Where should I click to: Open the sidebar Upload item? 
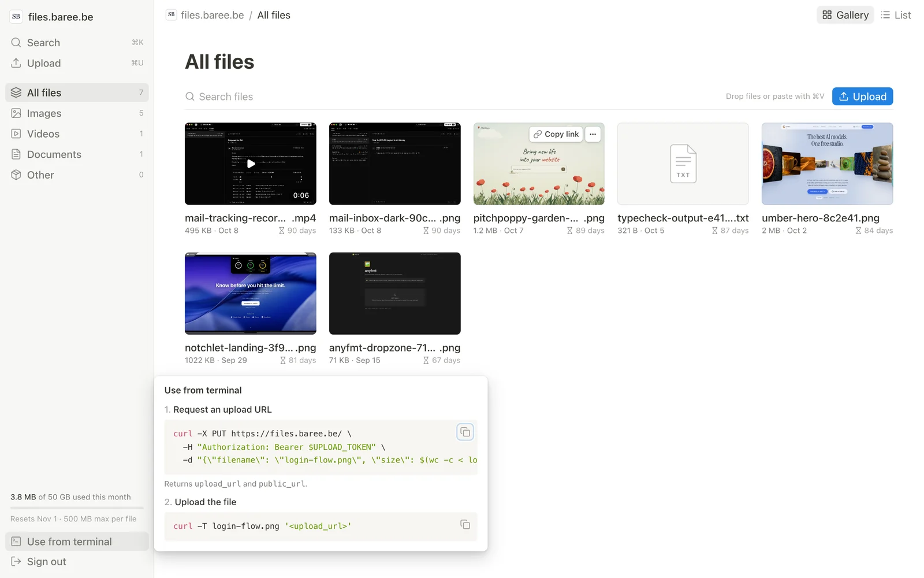77,63
